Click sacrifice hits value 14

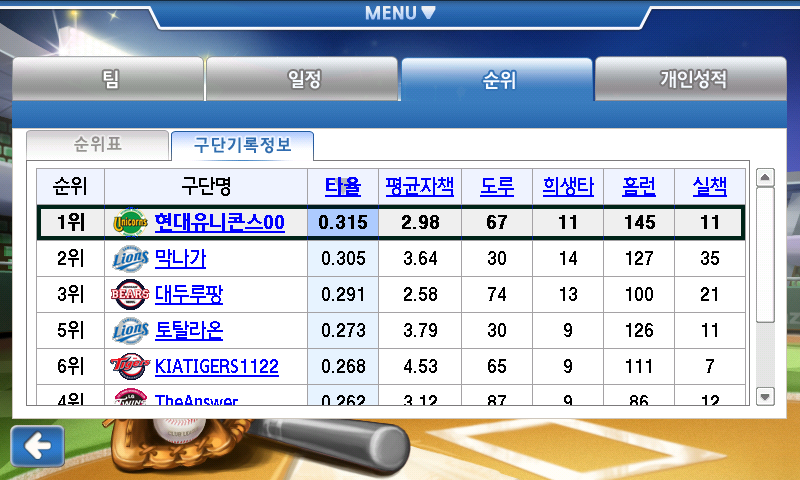(x=568, y=259)
